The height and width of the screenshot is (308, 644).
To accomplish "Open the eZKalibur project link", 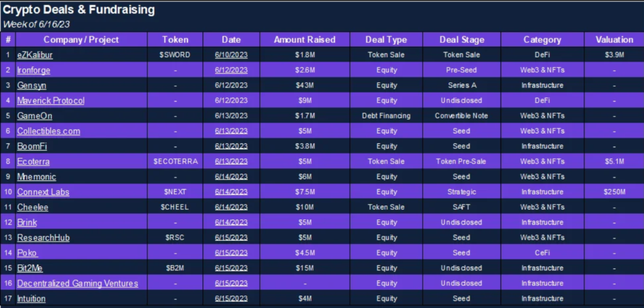I will (x=35, y=55).
